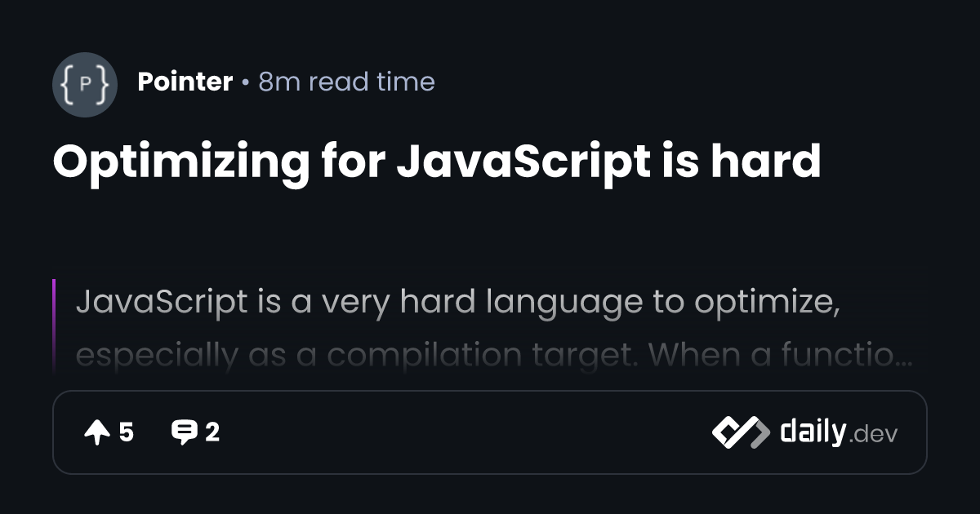Expand the truncated summary at the ellipsis
The height and width of the screenshot is (514, 980).
[x=903, y=357]
